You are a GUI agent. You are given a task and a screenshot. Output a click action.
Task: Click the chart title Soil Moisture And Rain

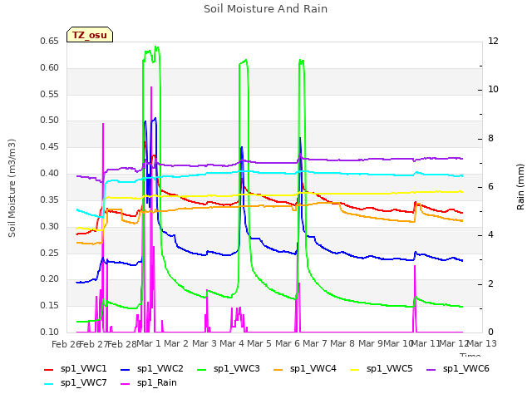point(266,9)
